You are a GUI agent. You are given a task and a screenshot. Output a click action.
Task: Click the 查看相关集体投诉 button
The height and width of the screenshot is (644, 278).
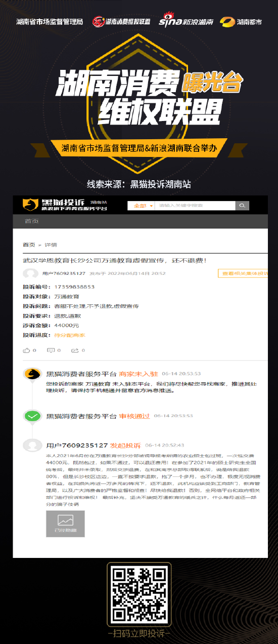point(243,273)
